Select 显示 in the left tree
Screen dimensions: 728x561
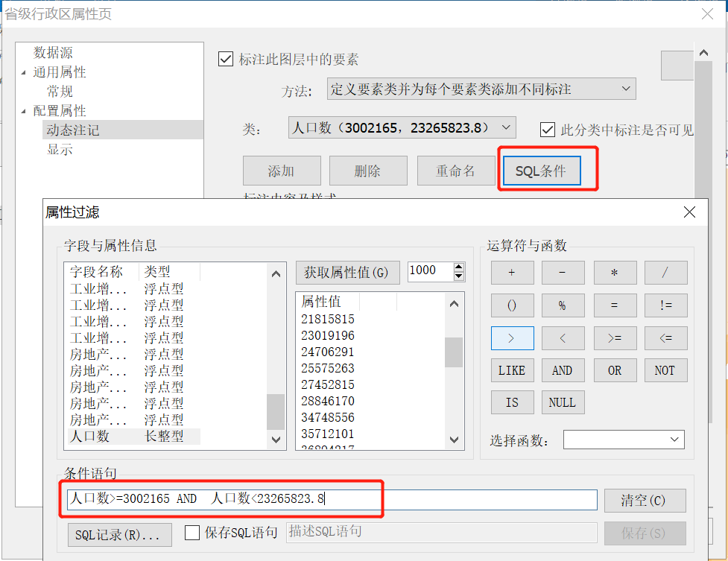[x=60, y=149]
